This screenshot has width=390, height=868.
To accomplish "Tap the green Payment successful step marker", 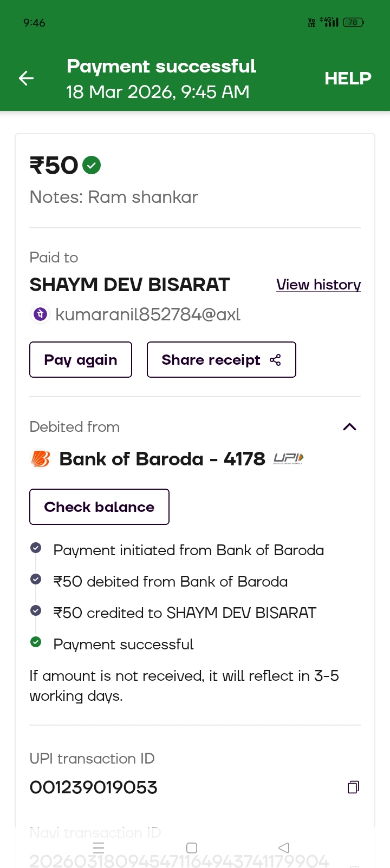I will click(x=36, y=642).
